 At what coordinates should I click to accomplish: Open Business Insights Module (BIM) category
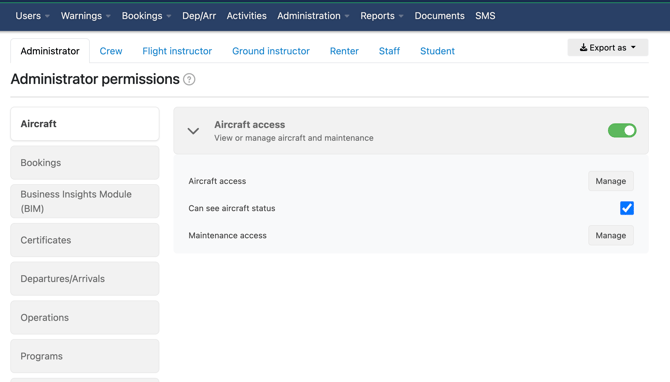pos(85,201)
